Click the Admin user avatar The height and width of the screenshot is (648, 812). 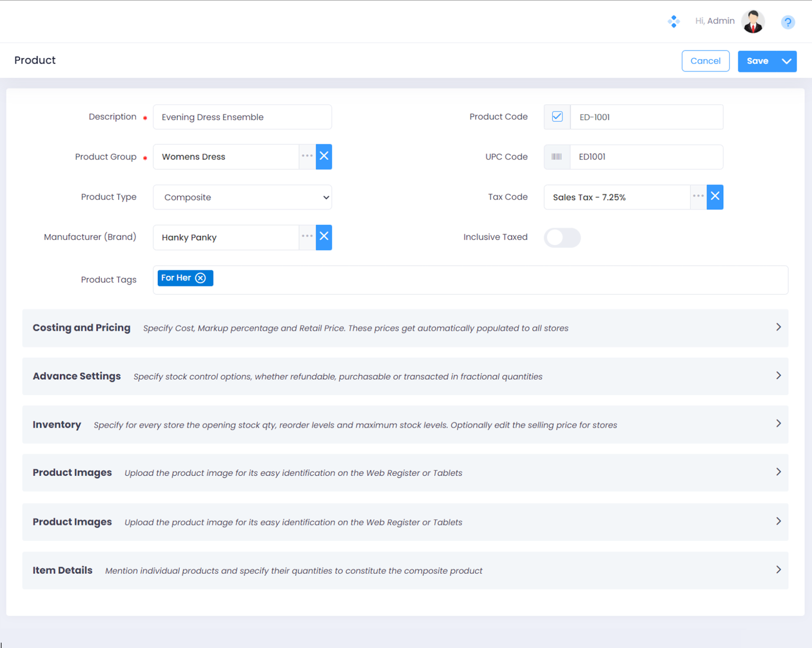tap(753, 22)
